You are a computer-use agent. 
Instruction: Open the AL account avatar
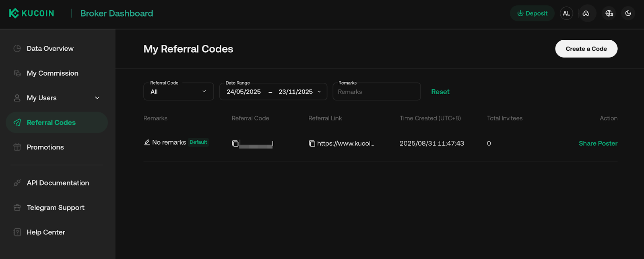[566, 13]
